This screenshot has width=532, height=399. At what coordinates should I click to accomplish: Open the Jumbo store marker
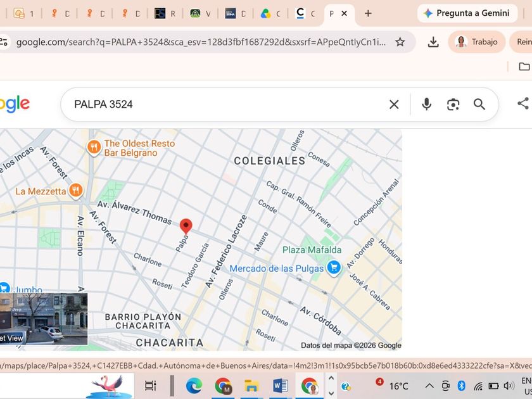pos(4,288)
